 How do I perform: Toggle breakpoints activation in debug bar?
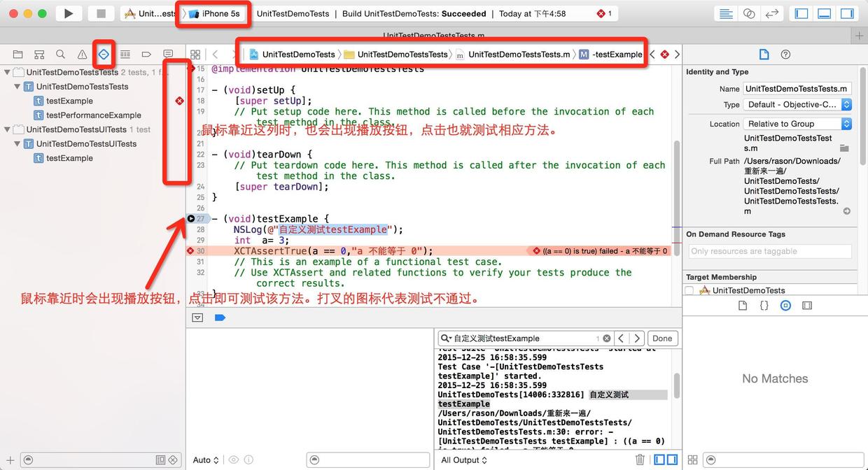pos(220,318)
